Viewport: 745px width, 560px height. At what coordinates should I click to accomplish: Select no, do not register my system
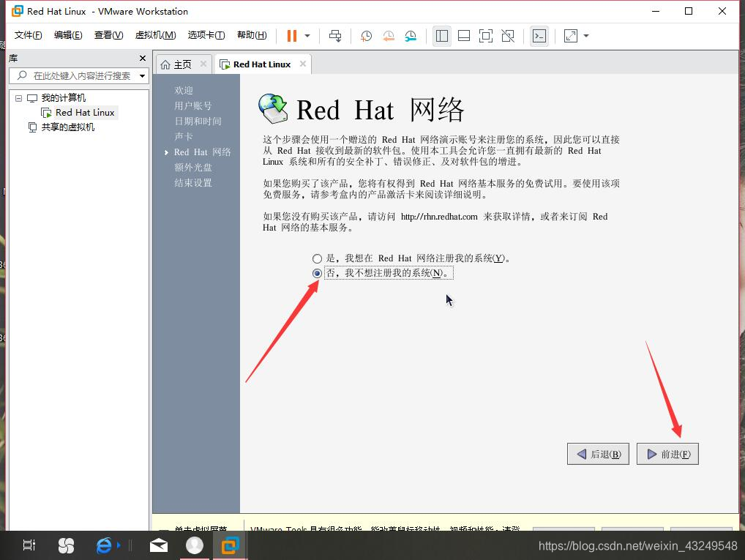317,273
